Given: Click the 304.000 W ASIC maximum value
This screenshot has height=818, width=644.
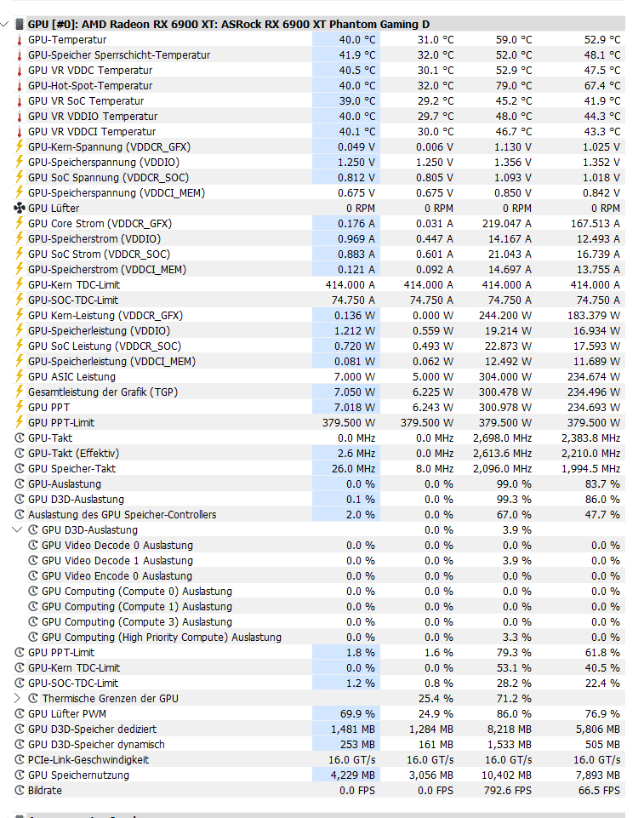Looking at the screenshot, I should point(505,377).
